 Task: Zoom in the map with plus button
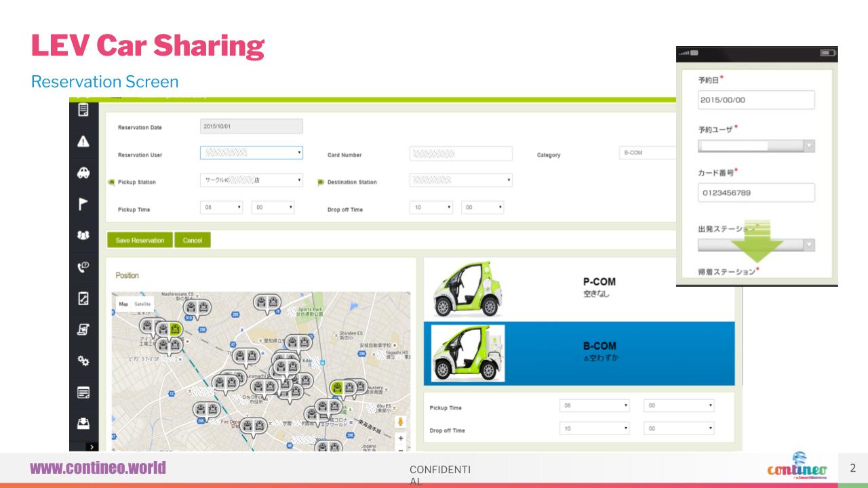(x=401, y=439)
